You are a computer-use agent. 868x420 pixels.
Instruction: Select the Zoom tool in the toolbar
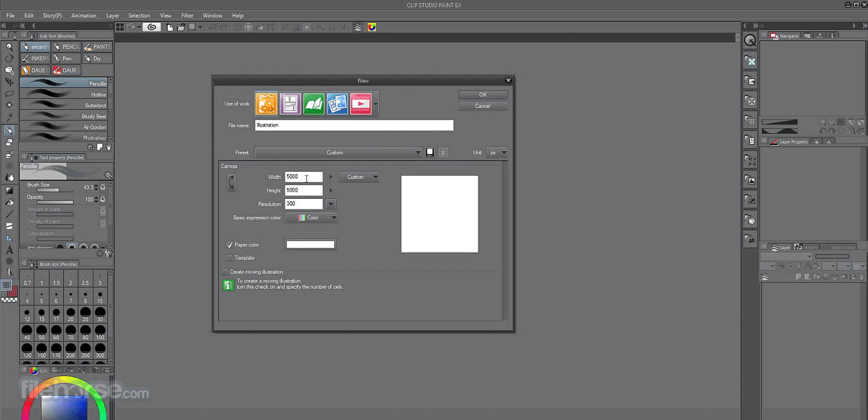(x=9, y=46)
